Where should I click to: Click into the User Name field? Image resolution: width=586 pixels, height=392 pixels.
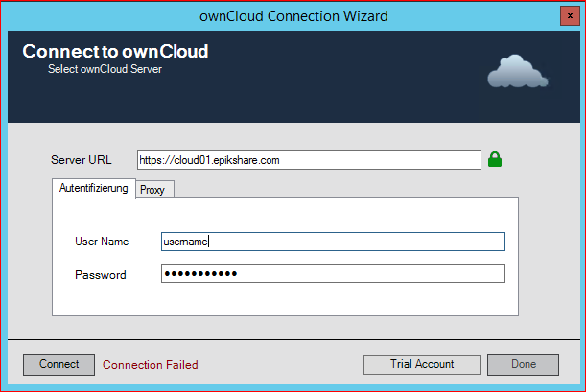(x=333, y=242)
